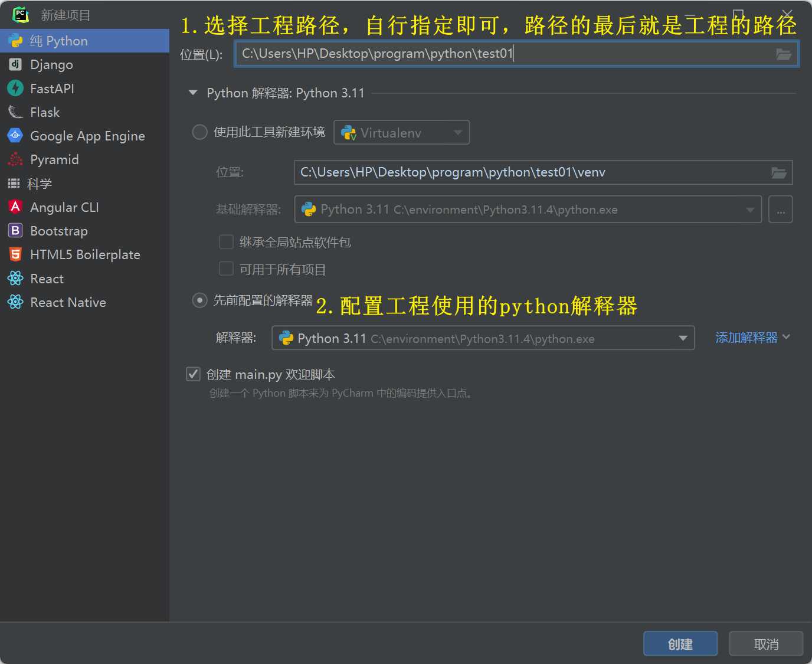Viewport: 812px width, 664px height.
Task: Click the Django project type icon
Action: (x=15, y=64)
